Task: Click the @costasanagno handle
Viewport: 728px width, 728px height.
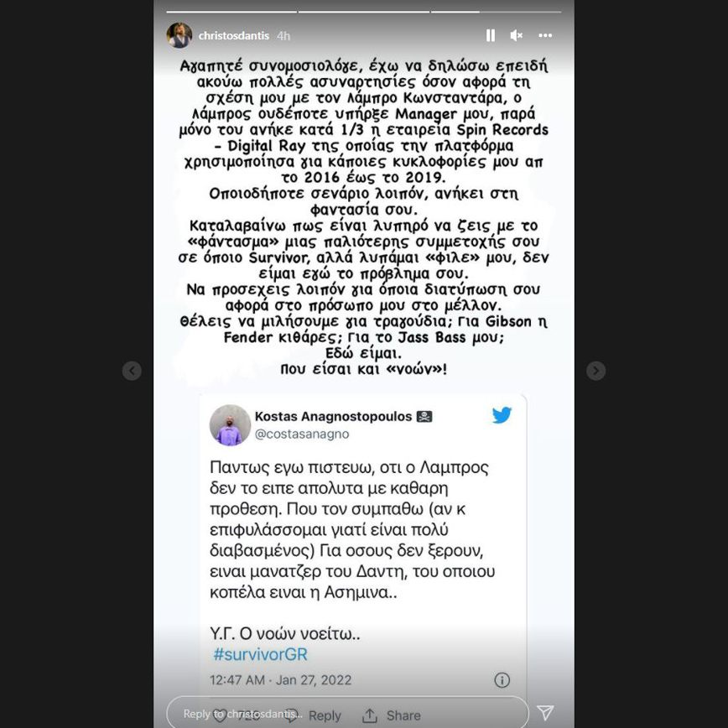Action: tap(302, 434)
